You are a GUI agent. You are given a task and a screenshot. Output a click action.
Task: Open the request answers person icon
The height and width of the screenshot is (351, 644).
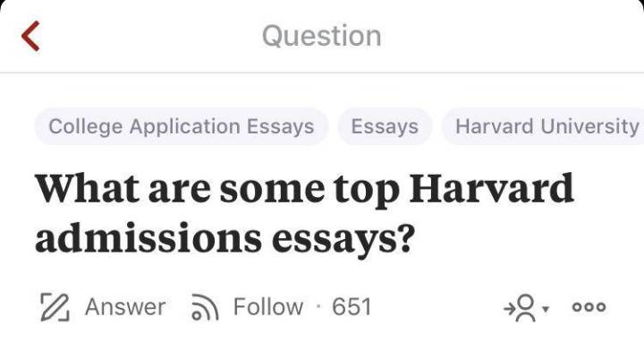pyautogui.click(x=525, y=307)
